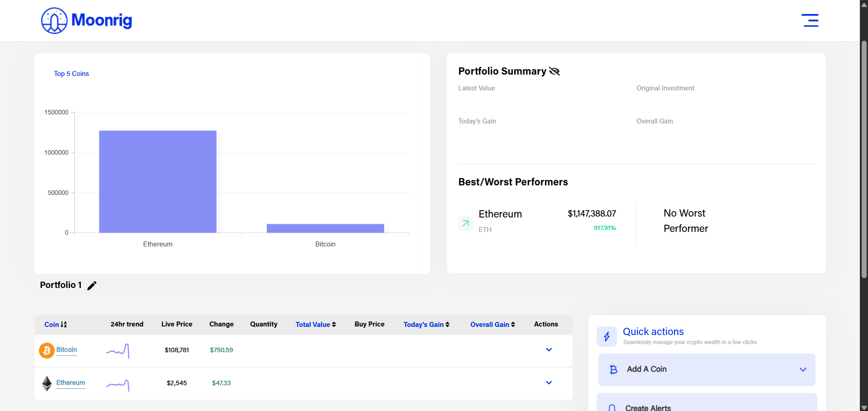The height and width of the screenshot is (411, 868).
Task: Toggle portfolio summary visibility eye icon
Action: 555,71
